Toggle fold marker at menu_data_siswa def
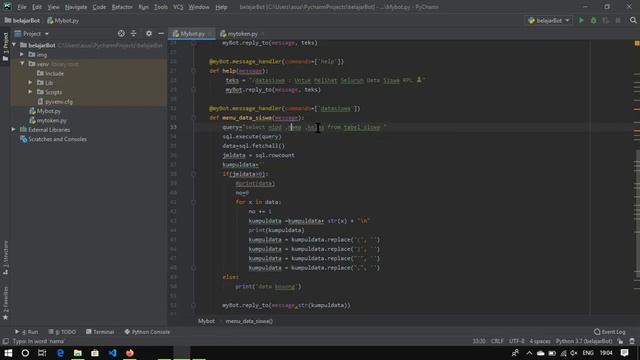The height and width of the screenshot is (360, 640). (x=193, y=118)
